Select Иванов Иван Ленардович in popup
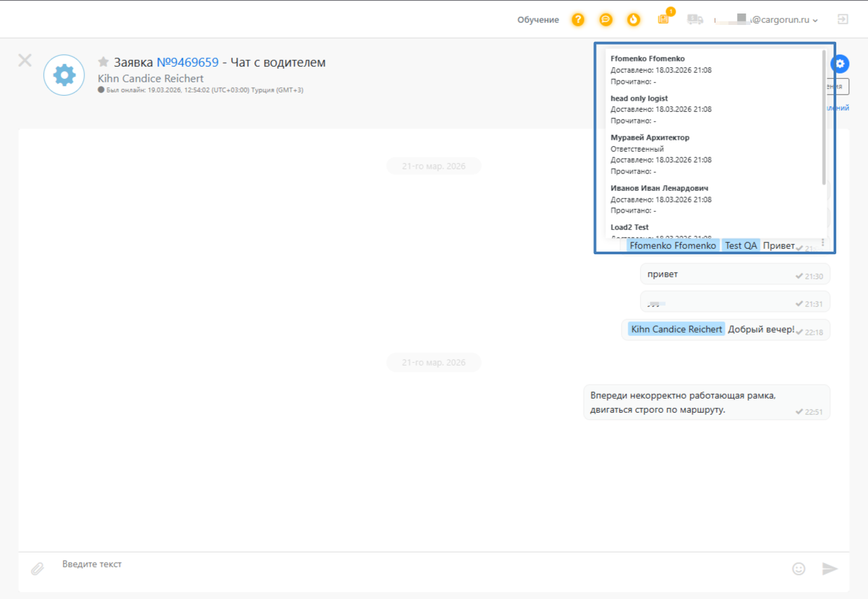868x599 pixels. click(659, 188)
